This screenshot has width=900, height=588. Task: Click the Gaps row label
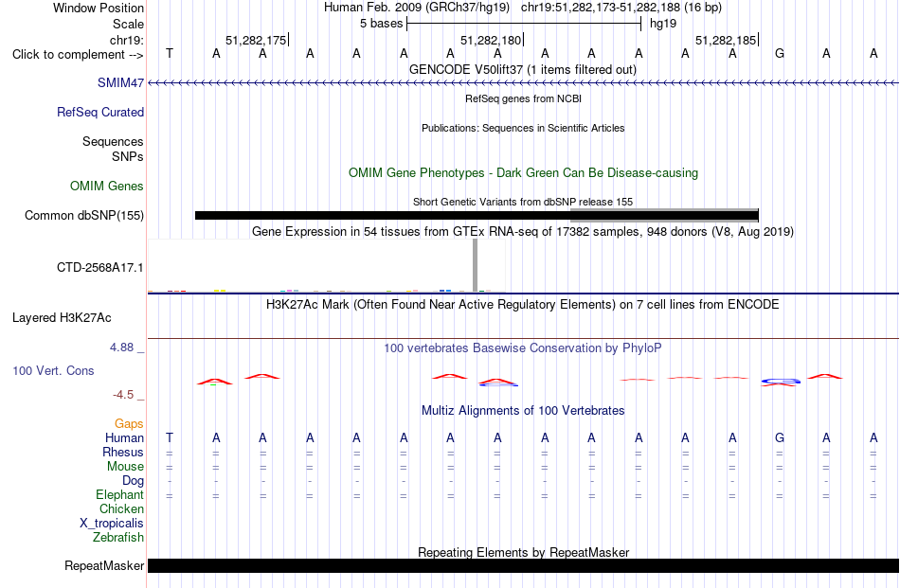129,423
